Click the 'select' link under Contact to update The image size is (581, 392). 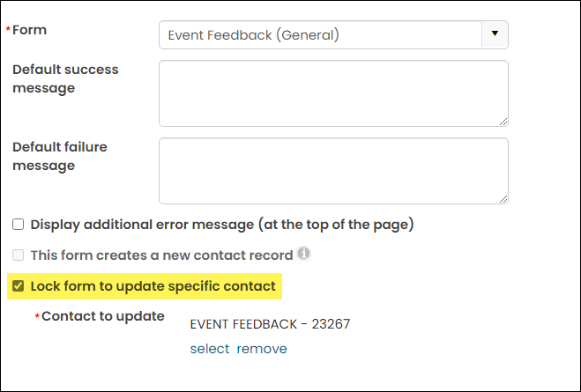point(210,349)
